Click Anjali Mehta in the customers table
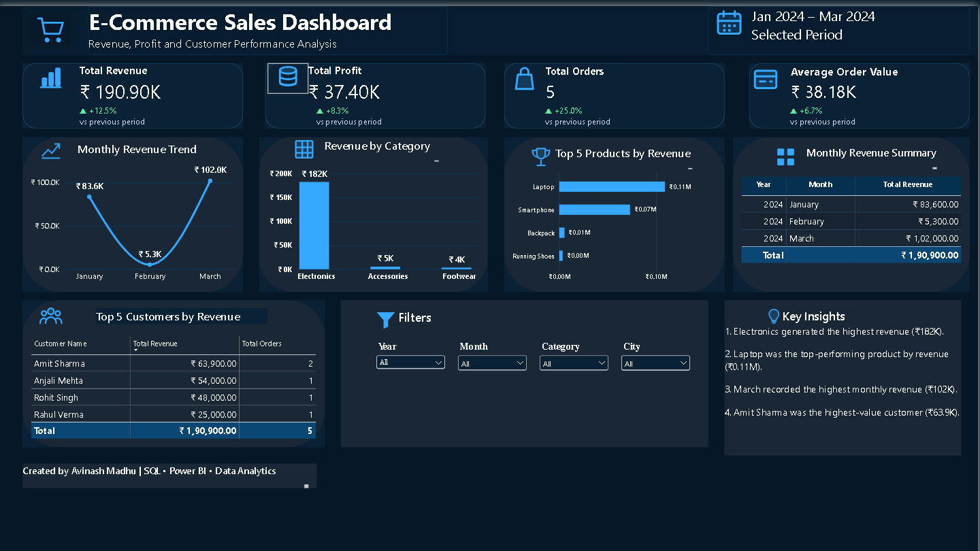980x551 pixels. click(59, 381)
